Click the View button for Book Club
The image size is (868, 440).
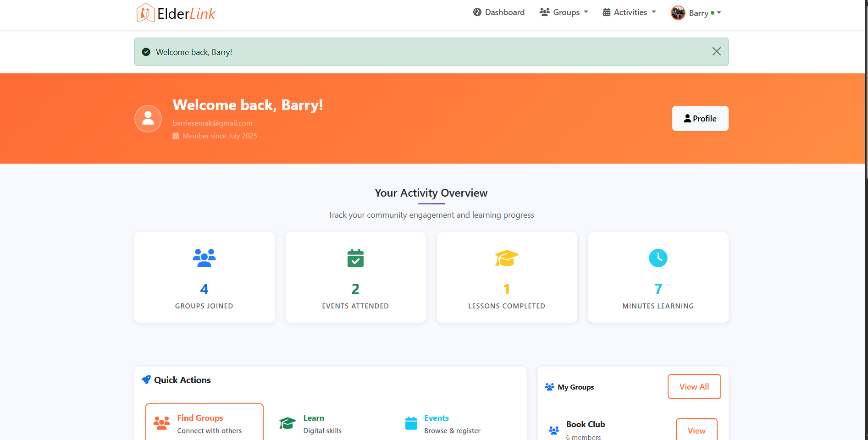click(x=697, y=430)
